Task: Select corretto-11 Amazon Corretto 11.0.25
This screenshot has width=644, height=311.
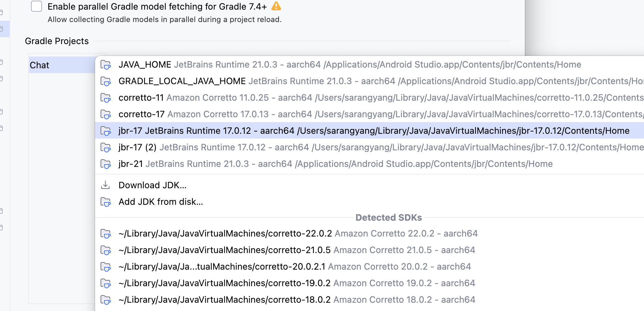Action: pos(369,98)
